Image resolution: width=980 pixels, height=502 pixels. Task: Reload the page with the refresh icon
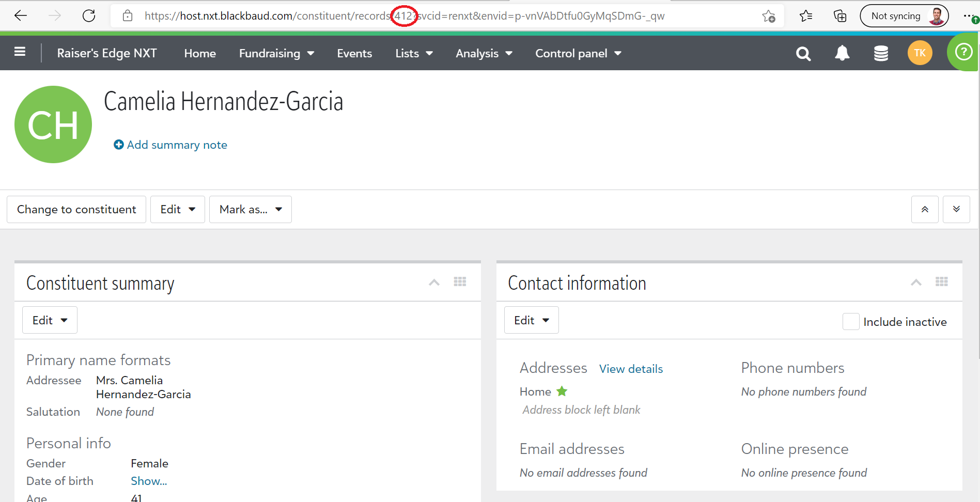89,16
